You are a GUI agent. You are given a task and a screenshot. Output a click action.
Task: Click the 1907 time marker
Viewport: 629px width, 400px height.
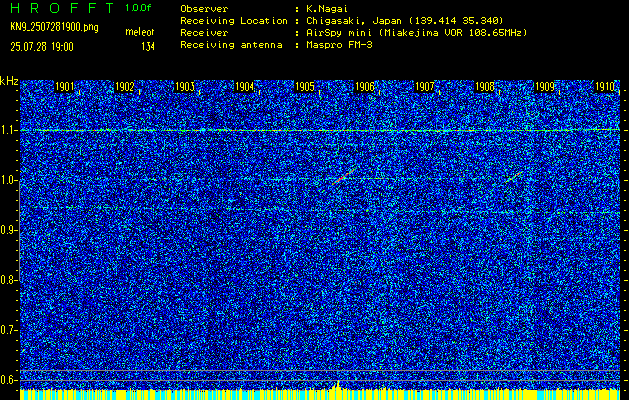click(424, 87)
